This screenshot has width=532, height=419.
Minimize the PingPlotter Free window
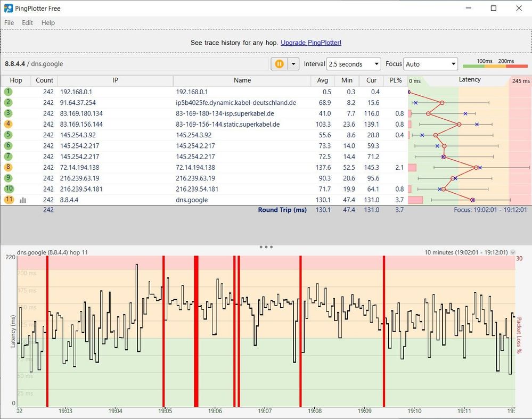(x=469, y=8)
